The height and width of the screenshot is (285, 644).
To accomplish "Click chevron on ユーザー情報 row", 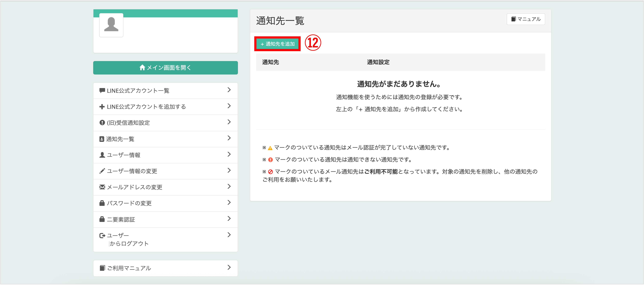I will point(229,154).
